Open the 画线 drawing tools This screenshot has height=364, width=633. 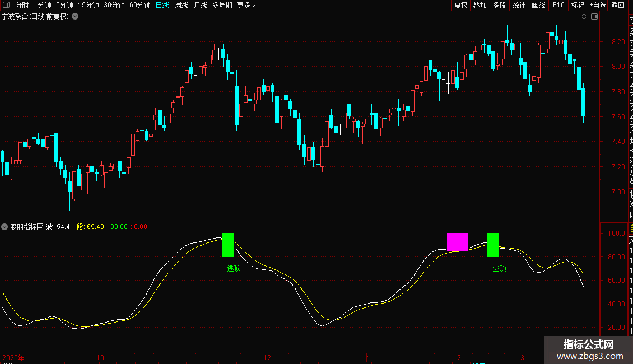(538, 5)
